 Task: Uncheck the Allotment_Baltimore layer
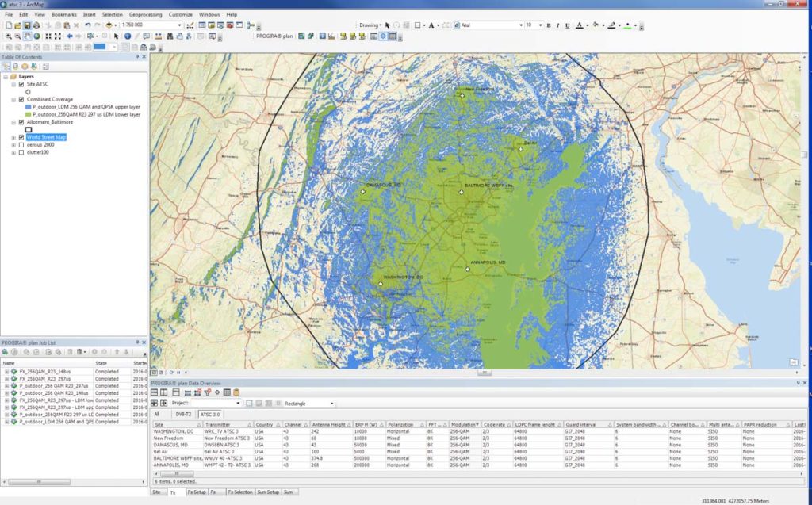[x=21, y=122]
